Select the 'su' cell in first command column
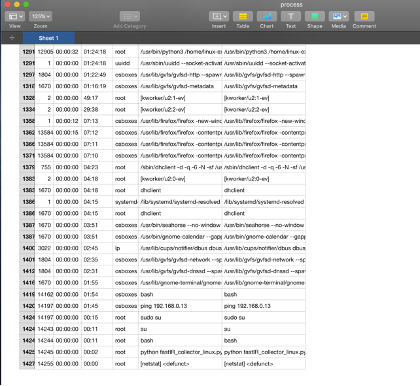The image size is (420, 386). pyautogui.click(x=180, y=329)
